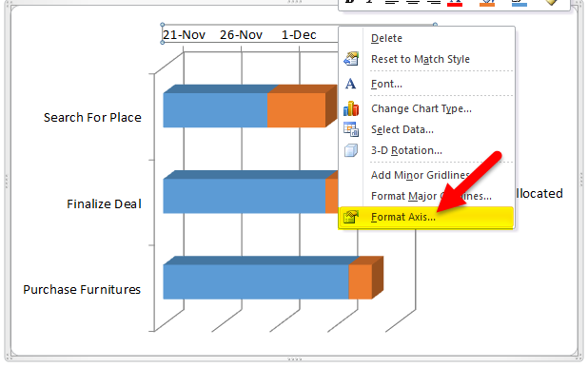Image resolution: width=588 pixels, height=367 pixels.
Task: Click blue bar segment of Purchase Furnitures
Action: (x=256, y=281)
